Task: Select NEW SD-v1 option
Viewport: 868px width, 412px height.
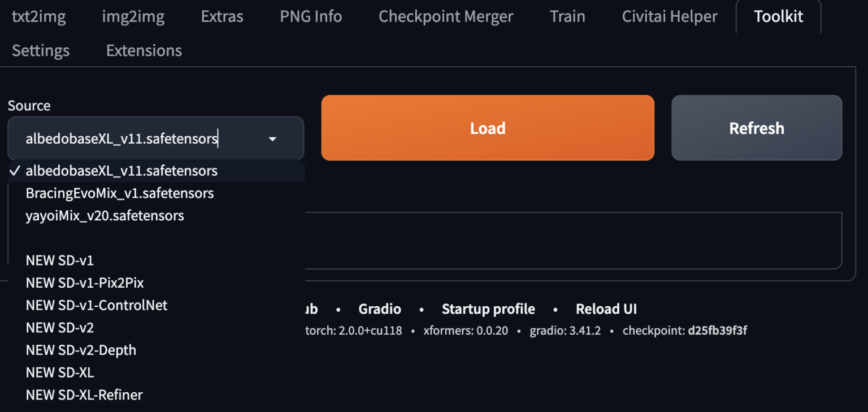Action: (59, 261)
